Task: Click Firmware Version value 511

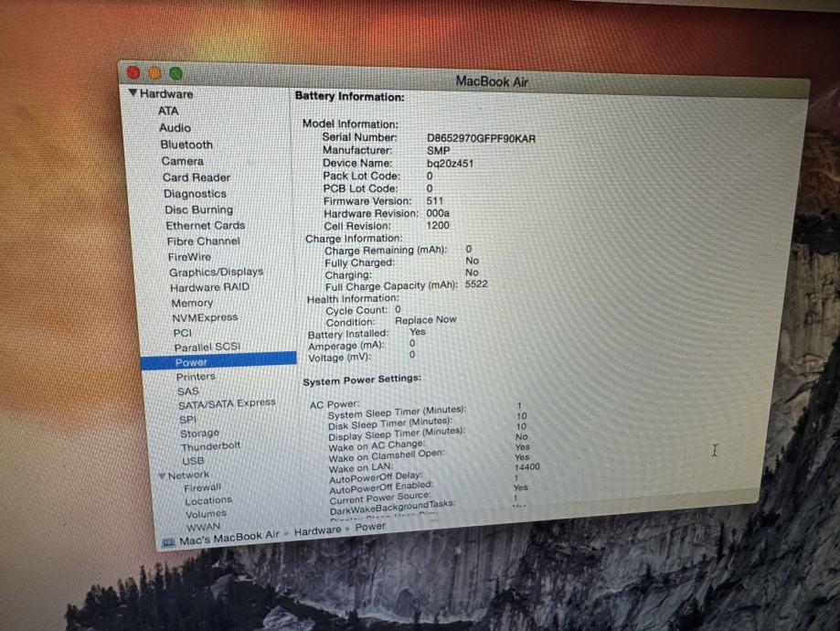Action: point(435,201)
